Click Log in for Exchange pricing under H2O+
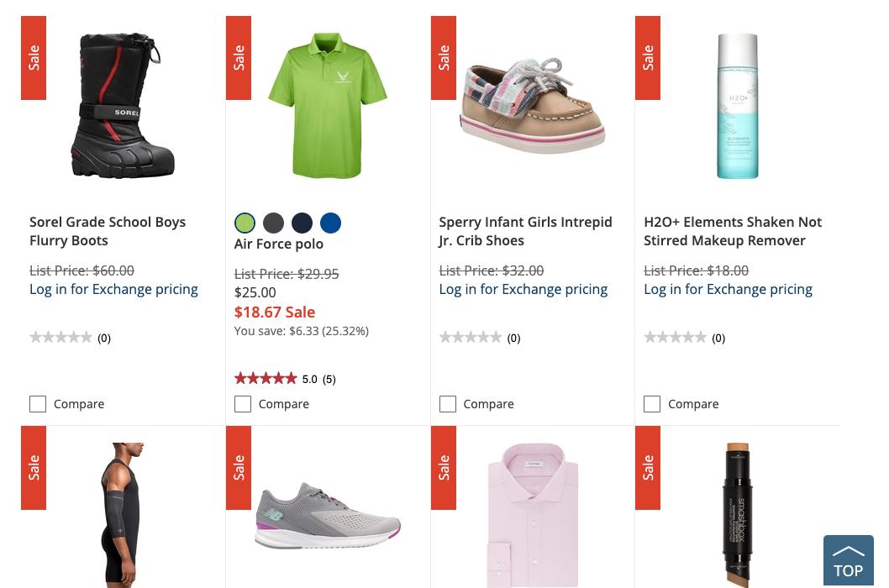 coord(728,289)
